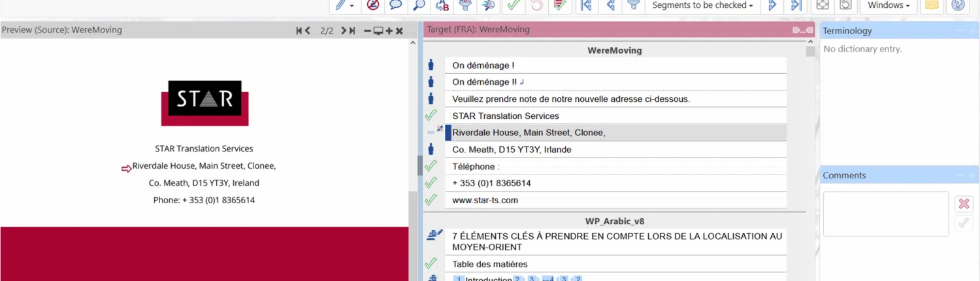Confirm segment with the green checkmark icon
Viewport: 980px width, 281px height.
click(x=514, y=5)
